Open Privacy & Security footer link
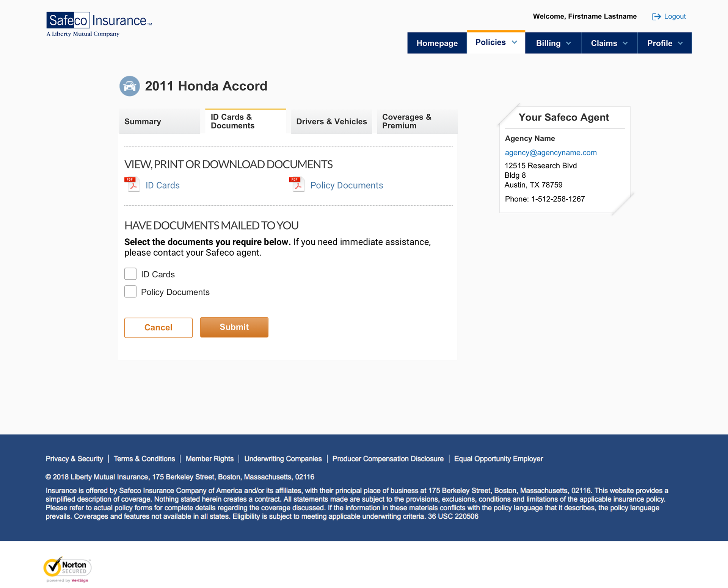 [74, 459]
